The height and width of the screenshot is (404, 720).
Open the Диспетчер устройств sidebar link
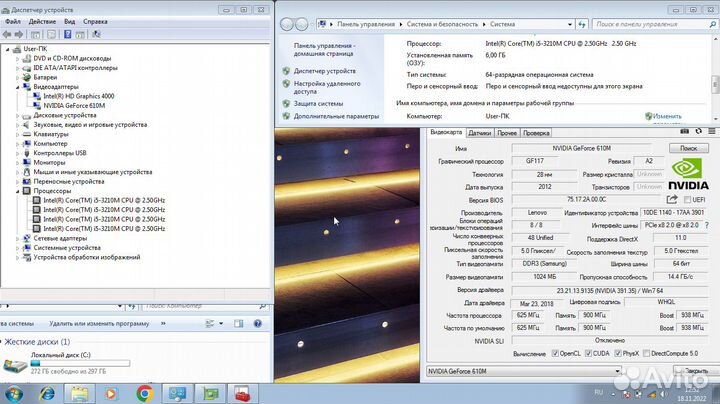(x=325, y=71)
